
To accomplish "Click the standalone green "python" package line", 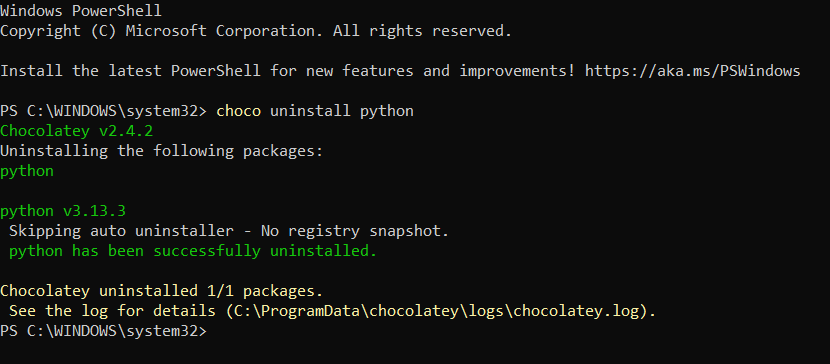I will 27,171.
